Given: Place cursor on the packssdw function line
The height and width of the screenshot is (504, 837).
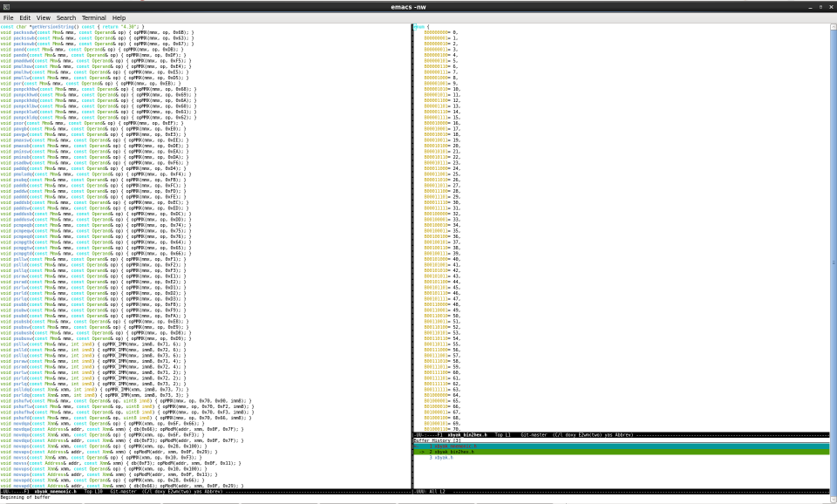Looking at the screenshot, I should 97,32.
